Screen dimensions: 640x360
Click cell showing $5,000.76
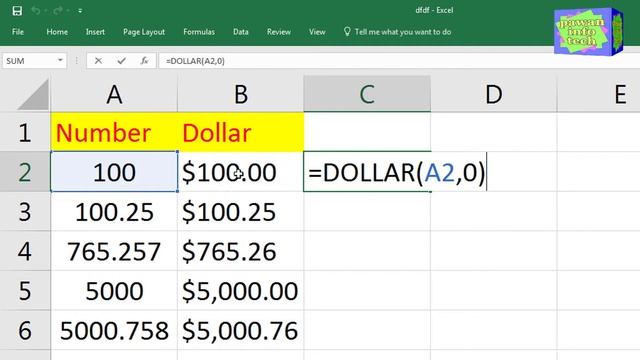point(241,330)
